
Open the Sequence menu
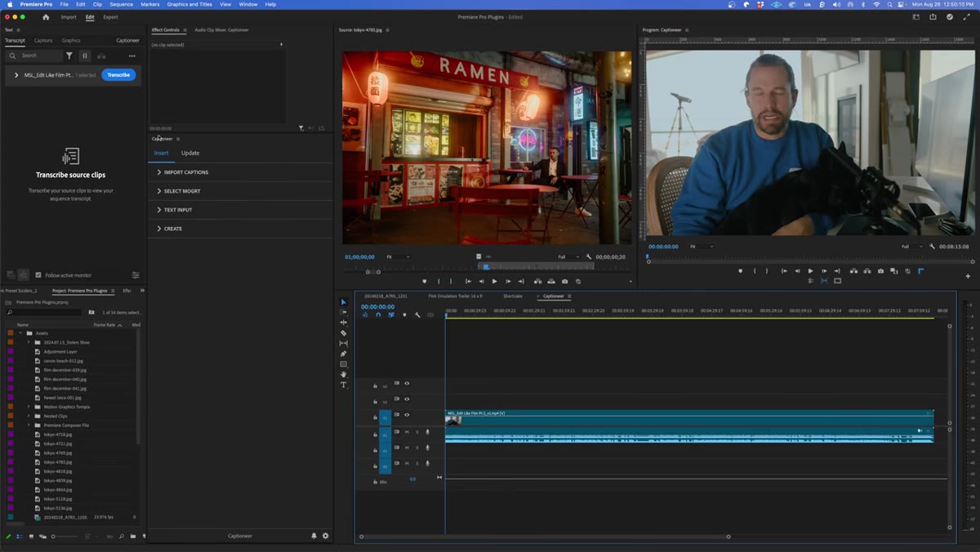coord(121,4)
